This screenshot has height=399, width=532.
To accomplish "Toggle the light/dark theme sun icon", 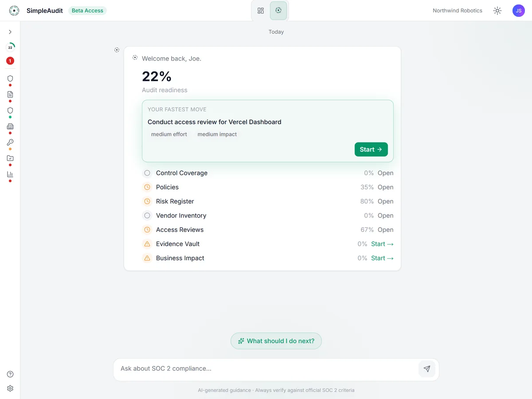I will pos(497,11).
